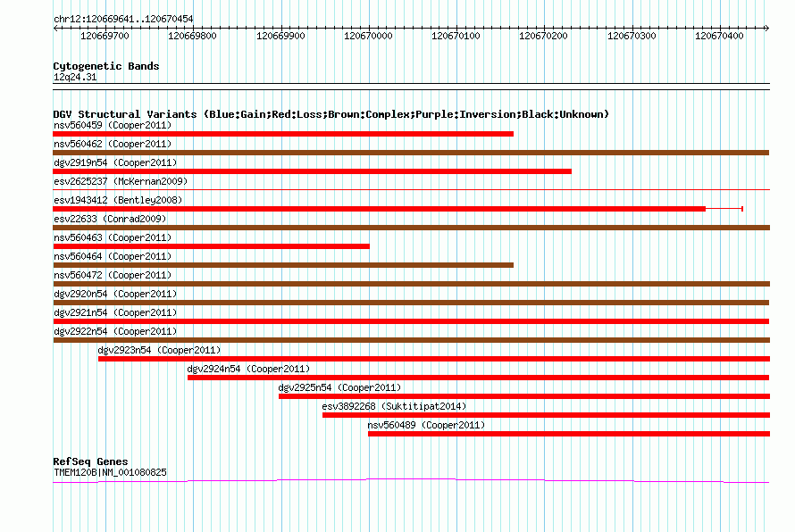Click ruler position 120669900
The height and width of the screenshot is (532, 795).
(280, 36)
